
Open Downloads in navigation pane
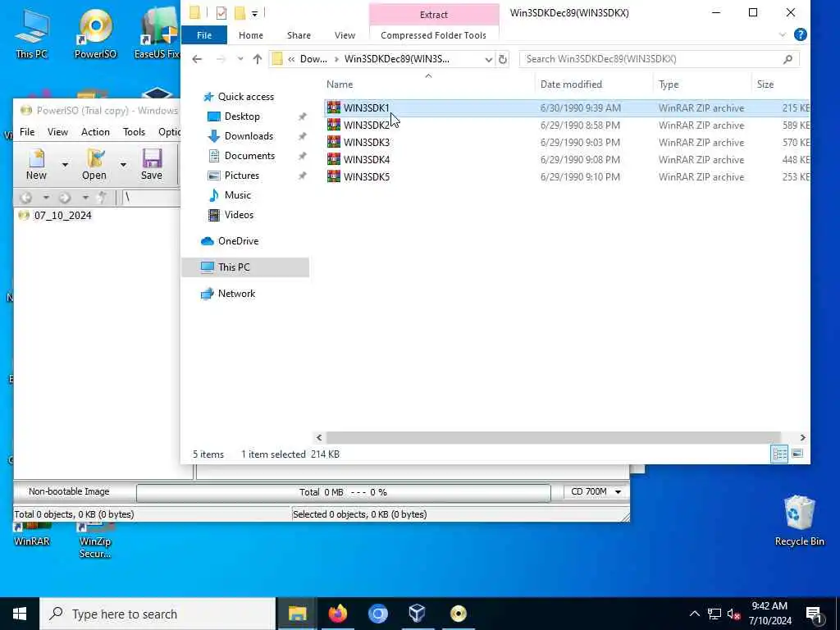click(249, 136)
